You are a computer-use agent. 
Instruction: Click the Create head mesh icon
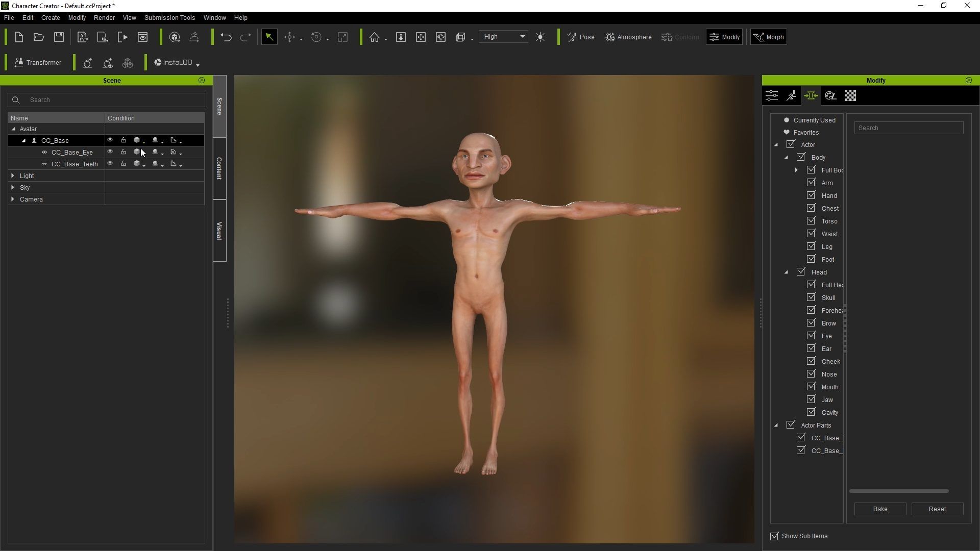(175, 37)
